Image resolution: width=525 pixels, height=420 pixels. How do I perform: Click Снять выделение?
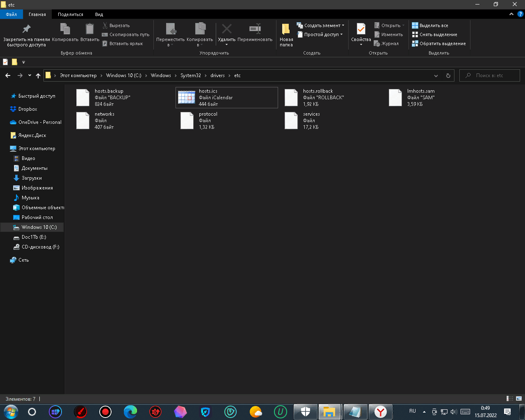point(434,34)
